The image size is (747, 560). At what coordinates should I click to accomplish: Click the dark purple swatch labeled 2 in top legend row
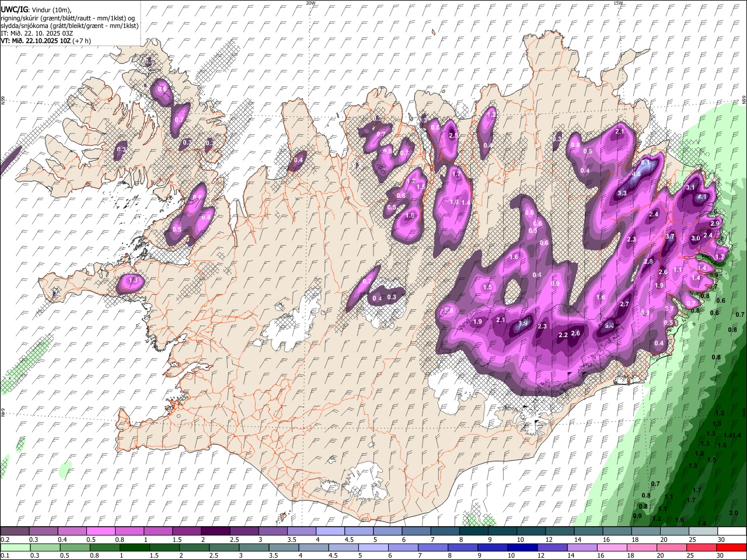[215, 531]
